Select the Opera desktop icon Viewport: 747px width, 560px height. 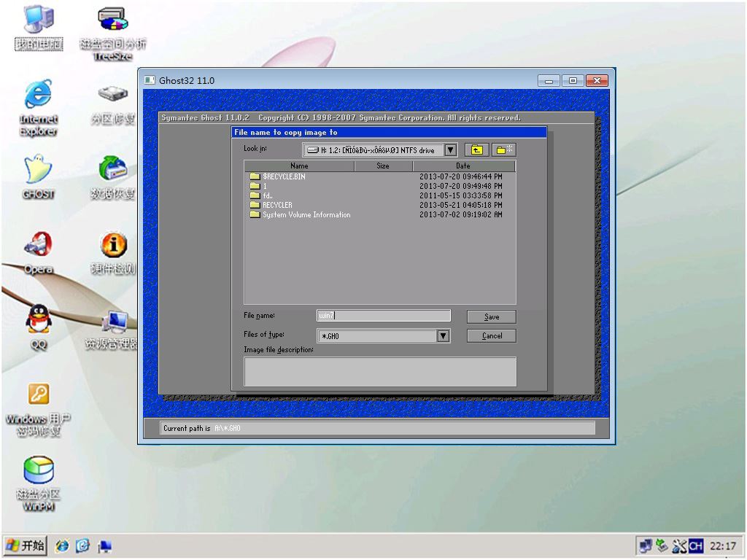pos(39,252)
